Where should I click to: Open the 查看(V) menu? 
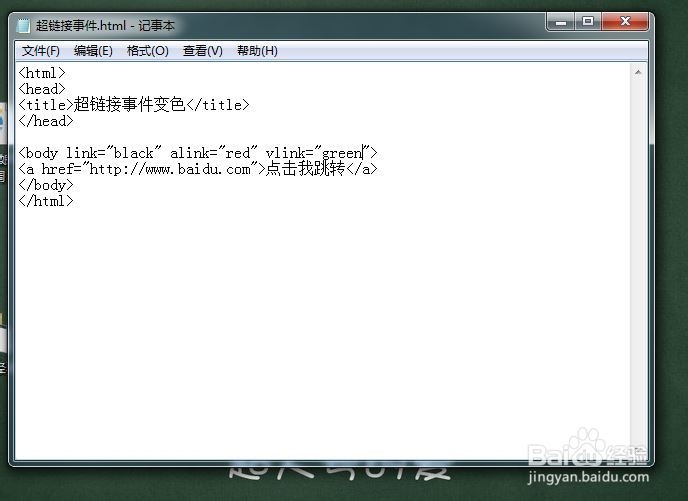coord(203,51)
